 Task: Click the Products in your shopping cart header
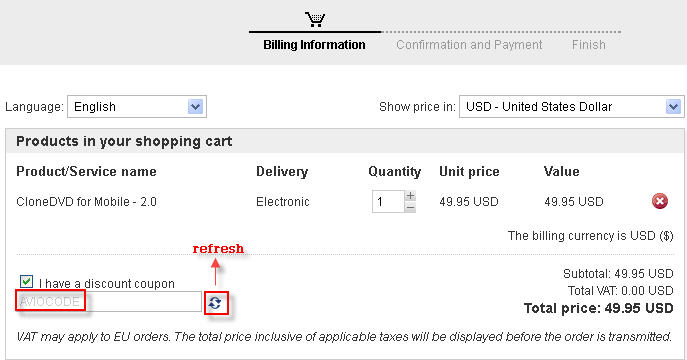pos(124,141)
